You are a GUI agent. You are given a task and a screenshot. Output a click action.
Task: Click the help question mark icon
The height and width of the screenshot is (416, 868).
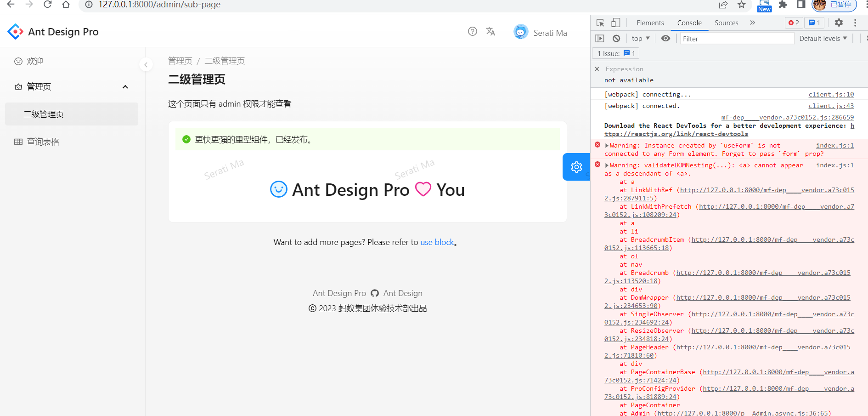pyautogui.click(x=473, y=31)
